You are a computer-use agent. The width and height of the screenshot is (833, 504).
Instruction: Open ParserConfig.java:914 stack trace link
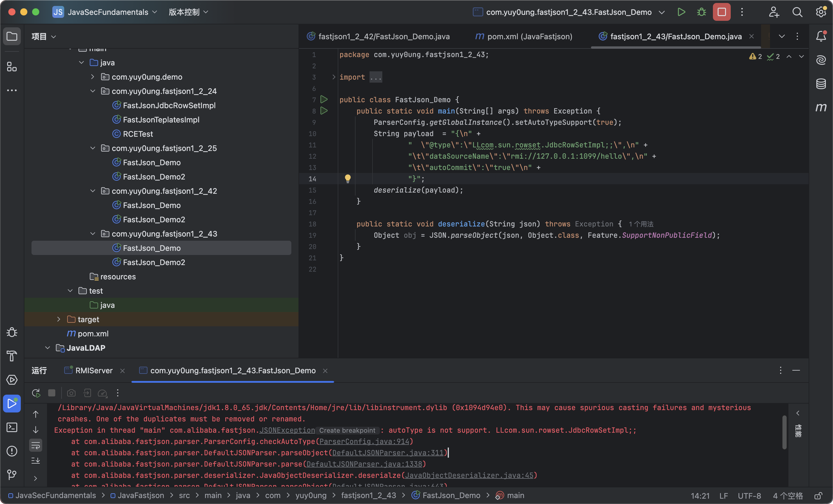click(x=364, y=442)
